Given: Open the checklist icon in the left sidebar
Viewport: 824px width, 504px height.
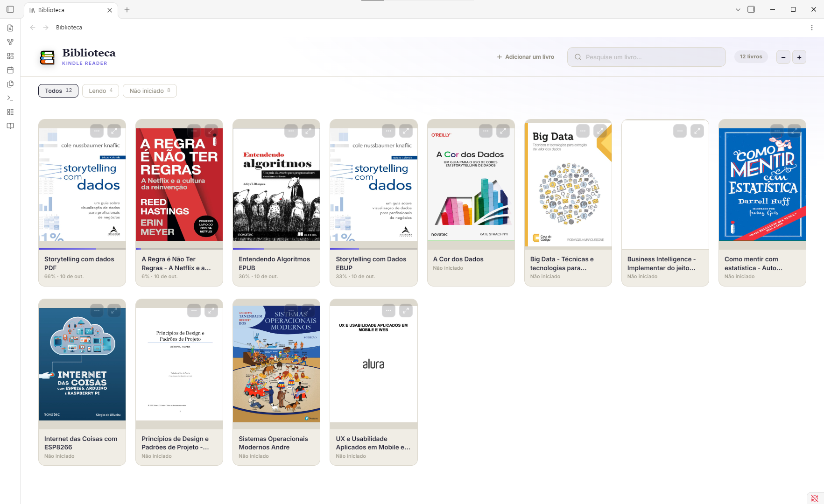Looking at the screenshot, I should click(x=10, y=112).
